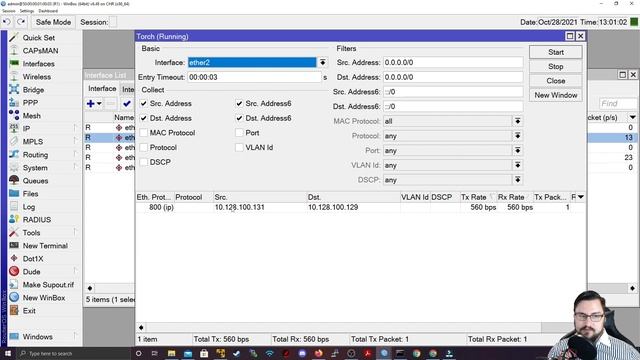Open the Queues menu
This screenshot has height=360, width=640.
pos(35,181)
